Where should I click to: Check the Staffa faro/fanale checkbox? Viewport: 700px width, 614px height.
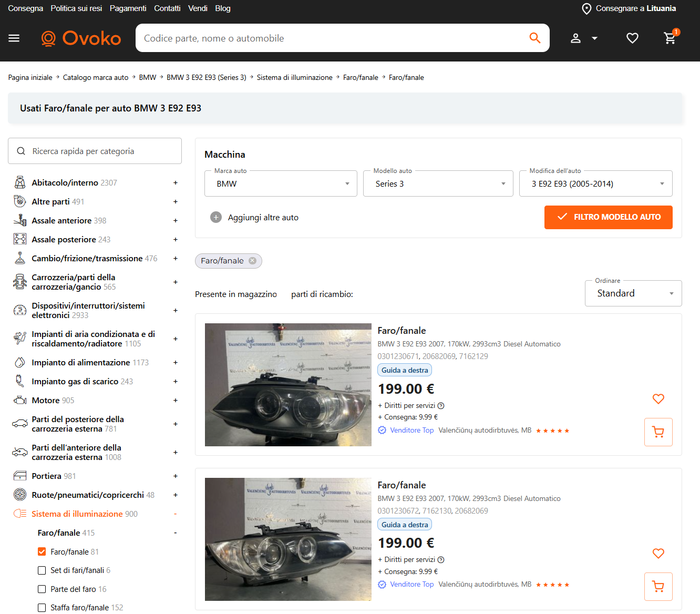(42, 608)
